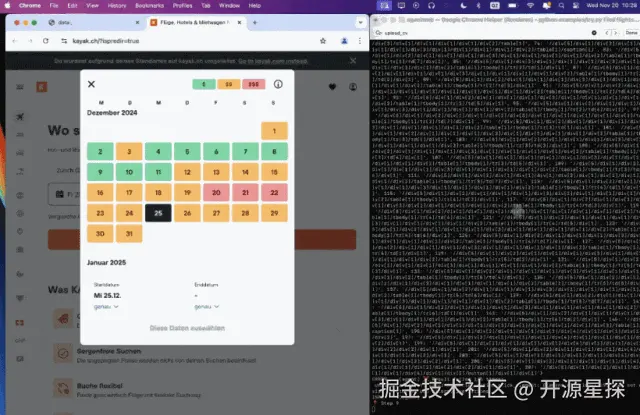
Task: Select December 14 in the calendar
Action: tap(245, 172)
